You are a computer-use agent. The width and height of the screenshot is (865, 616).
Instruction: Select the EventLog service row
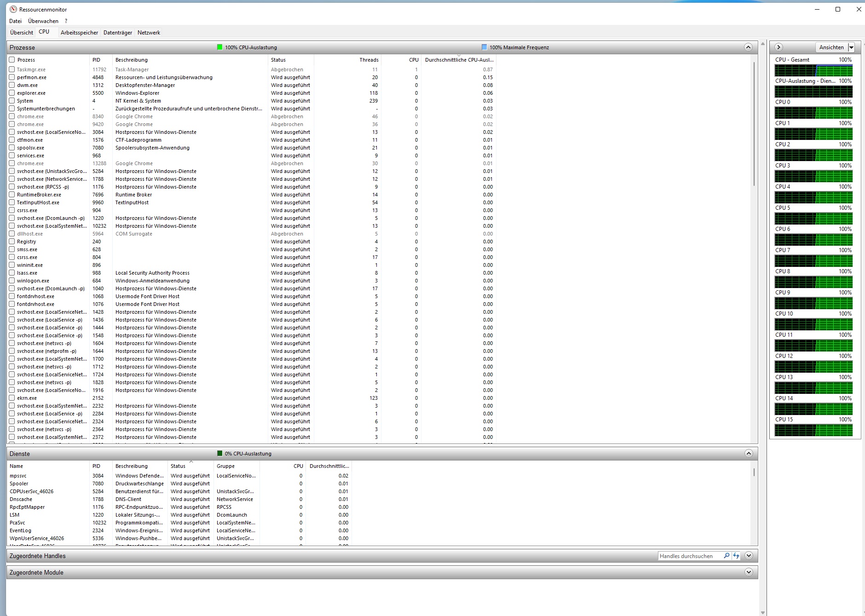click(x=179, y=530)
